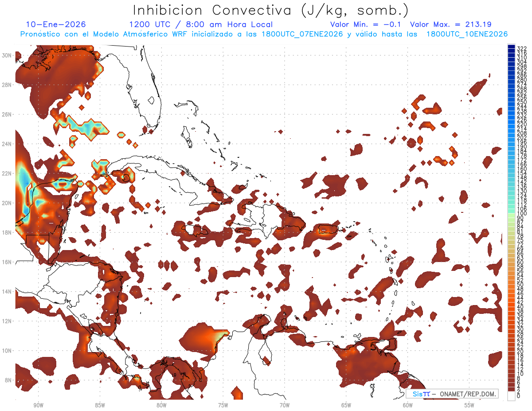532x411 pixels.
Task: Click the "18N" latitude label
Action: pos(7,232)
